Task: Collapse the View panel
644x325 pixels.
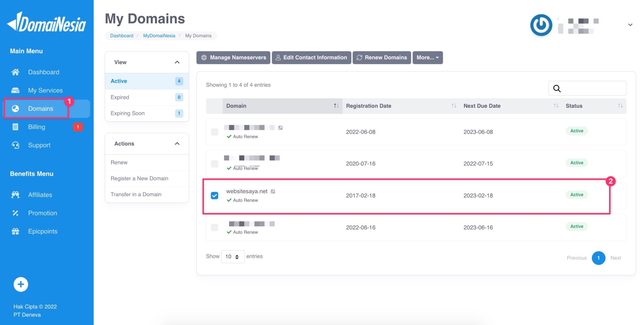Action: pyautogui.click(x=177, y=62)
